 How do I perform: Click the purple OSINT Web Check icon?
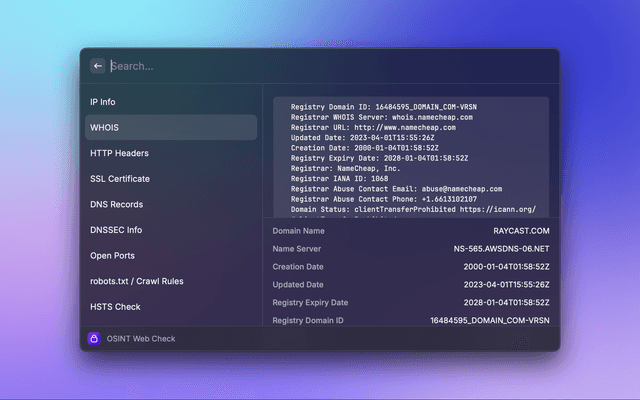click(x=94, y=339)
